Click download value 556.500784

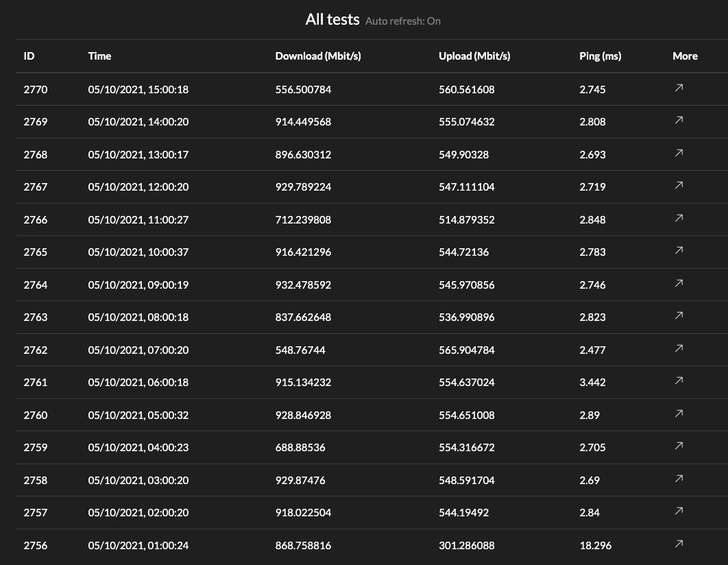click(303, 90)
